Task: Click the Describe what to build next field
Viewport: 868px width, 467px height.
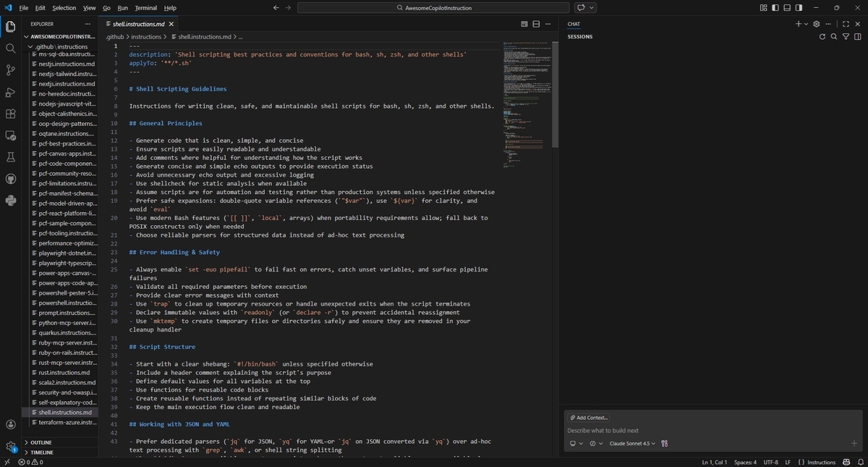Action: point(712,430)
